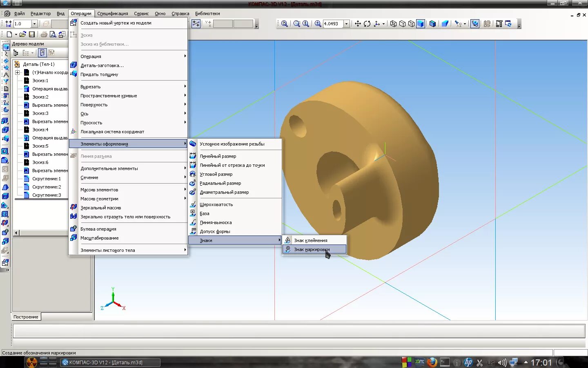Open the 1.0 step dropdown arrow

pyautogui.click(x=35, y=24)
